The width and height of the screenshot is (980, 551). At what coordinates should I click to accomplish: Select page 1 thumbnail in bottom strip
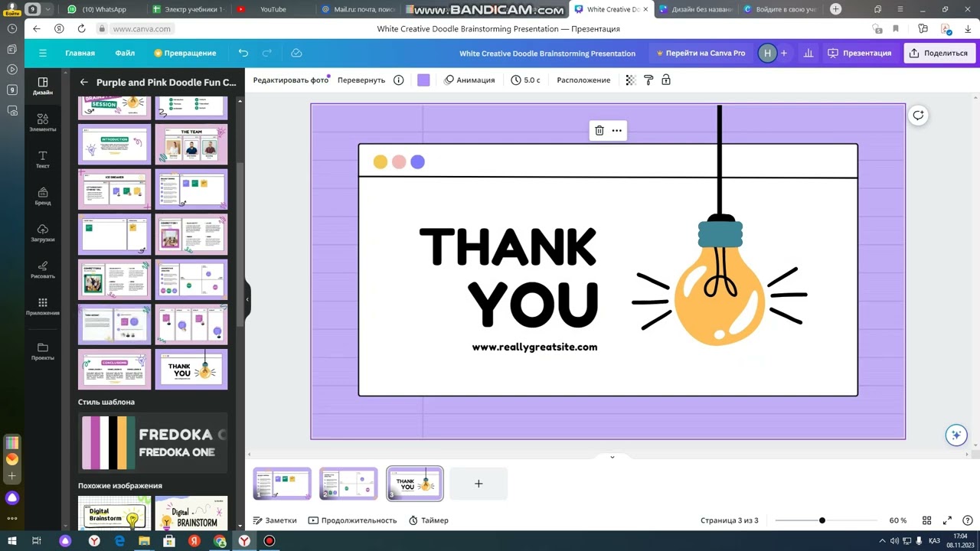coord(283,484)
